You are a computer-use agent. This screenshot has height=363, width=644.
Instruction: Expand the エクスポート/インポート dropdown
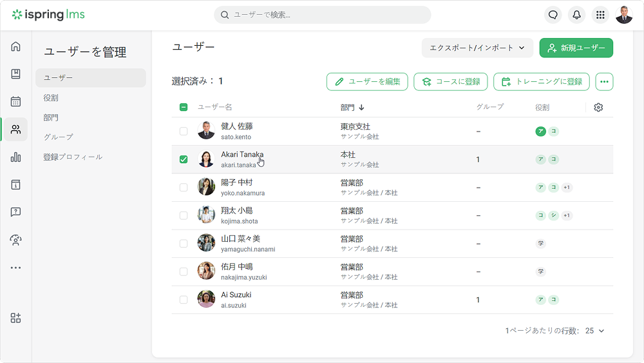[477, 48]
